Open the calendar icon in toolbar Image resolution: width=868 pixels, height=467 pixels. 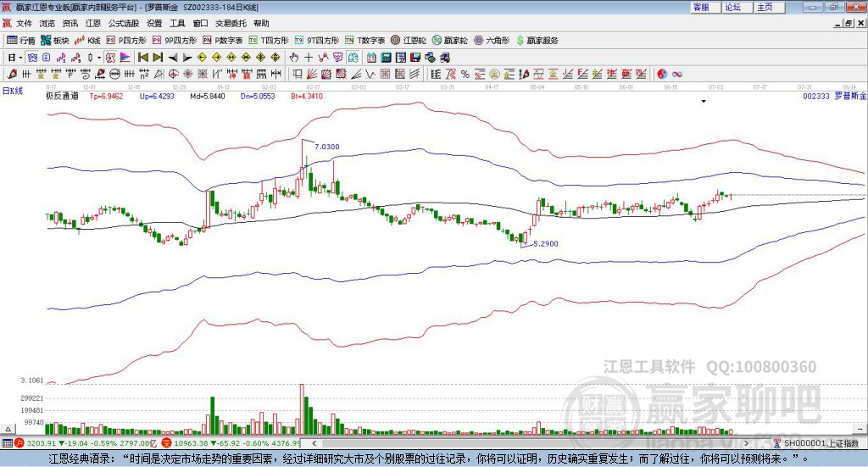371,58
